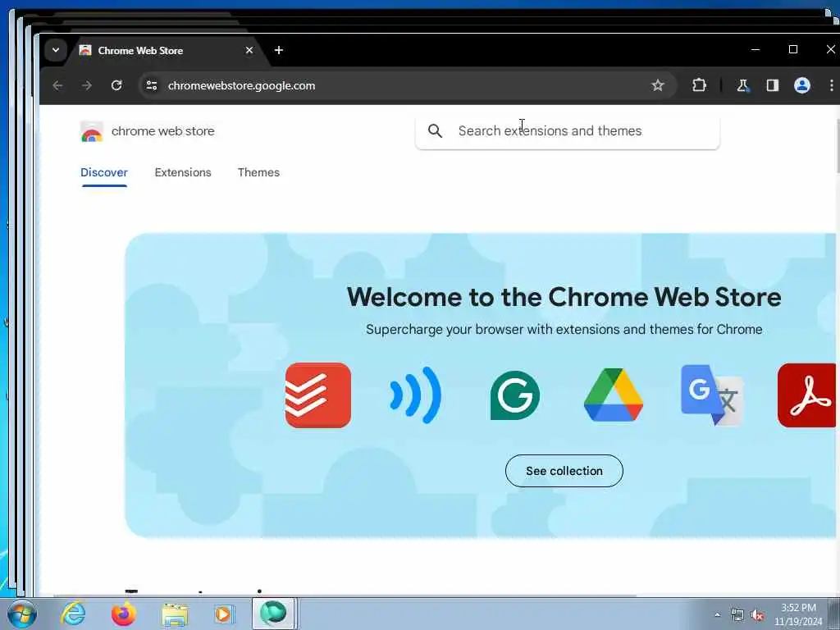840x630 pixels.
Task: Open a new tab with plus button
Action: 279,50
